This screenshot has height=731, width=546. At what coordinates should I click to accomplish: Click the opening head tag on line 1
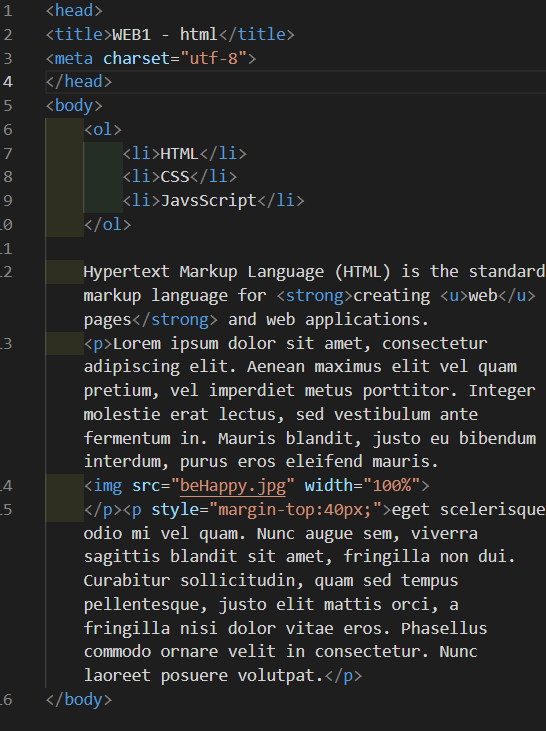[x=74, y=10]
